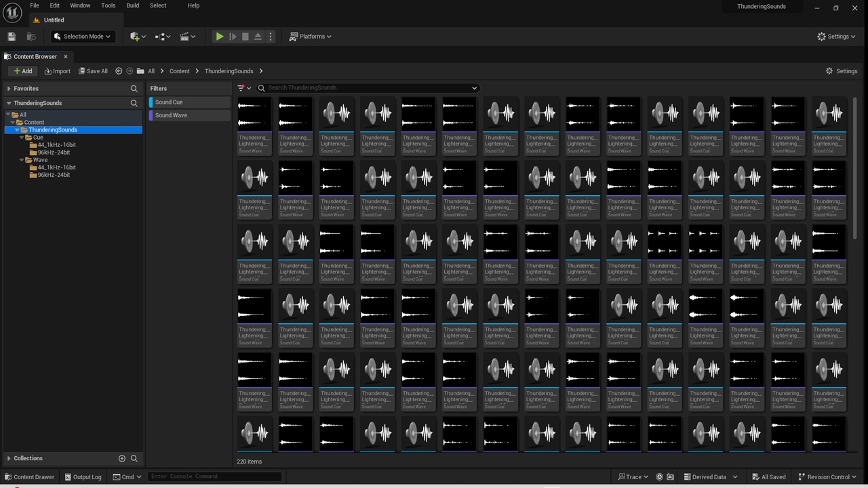Image resolution: width=868 pixels, height=488 pixels.
Task: Click the trace screenshot camera icon
Action: (x=671, y=477)
